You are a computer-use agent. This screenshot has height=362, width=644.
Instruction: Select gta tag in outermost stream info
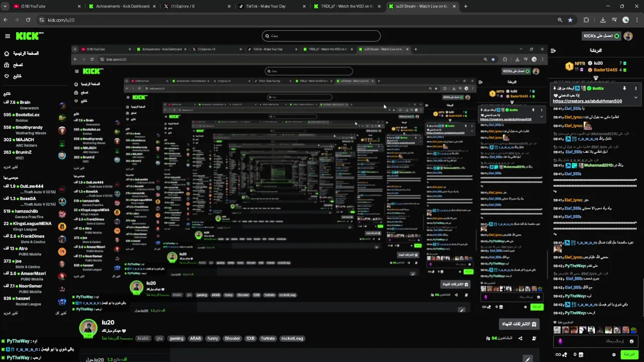point(159,338)
